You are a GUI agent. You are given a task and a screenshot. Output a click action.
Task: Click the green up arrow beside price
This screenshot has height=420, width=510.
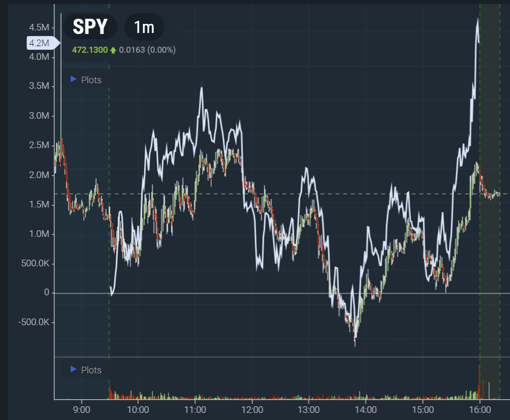coord(113,50)
